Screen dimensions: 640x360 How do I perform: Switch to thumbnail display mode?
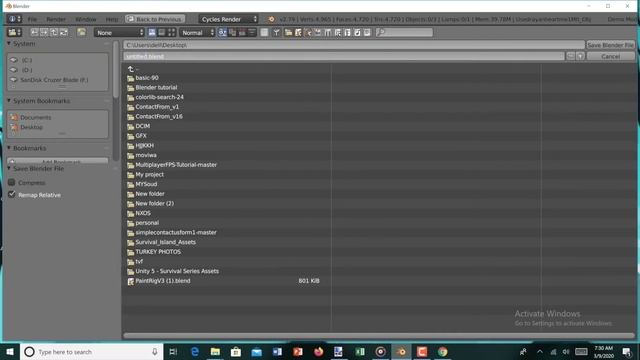coord(171,32)
